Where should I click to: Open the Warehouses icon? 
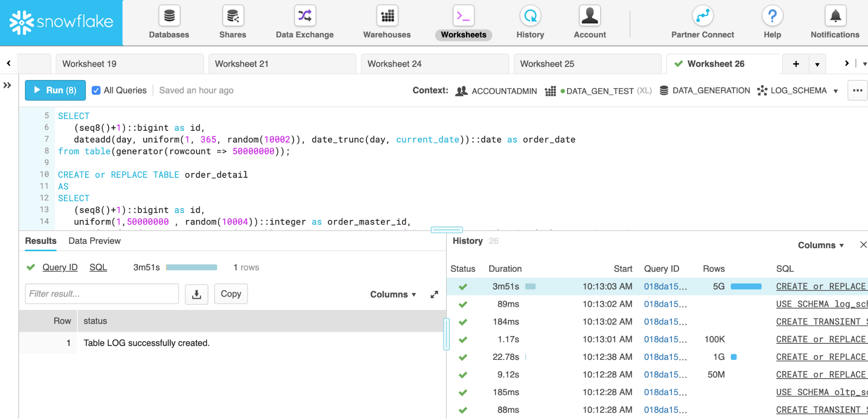point(387,16)
